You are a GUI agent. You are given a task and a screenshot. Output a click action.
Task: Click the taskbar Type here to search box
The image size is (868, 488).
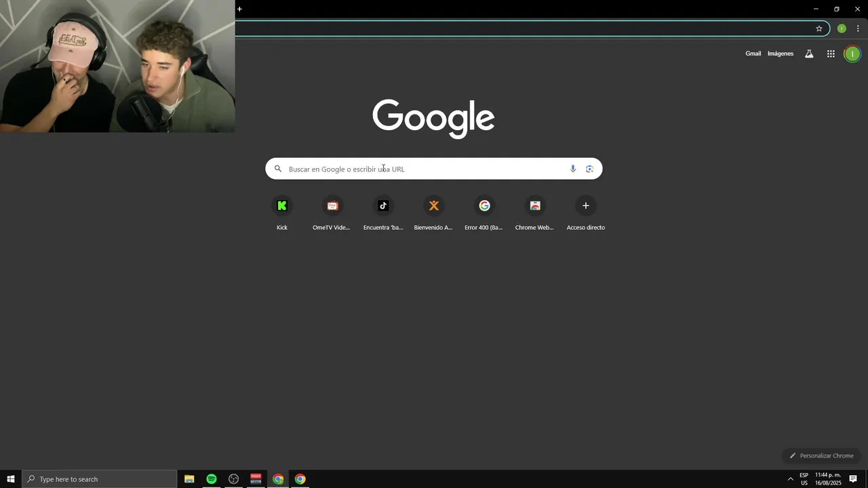99,479
